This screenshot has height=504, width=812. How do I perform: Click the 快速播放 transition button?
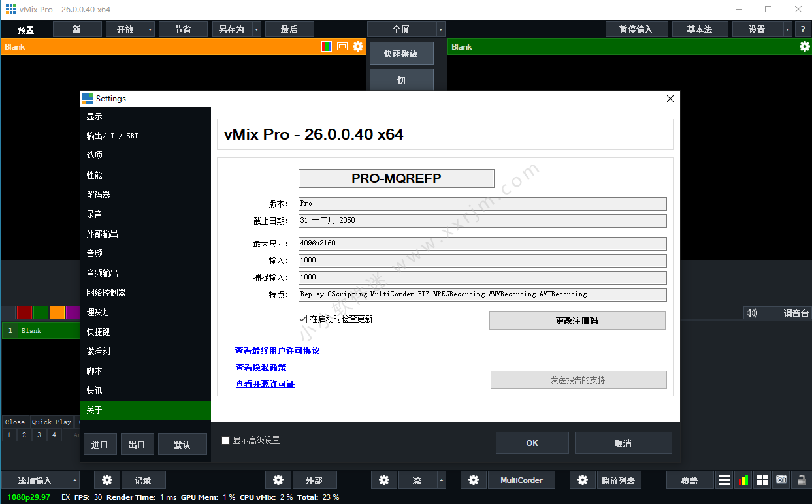coord(401,54)
